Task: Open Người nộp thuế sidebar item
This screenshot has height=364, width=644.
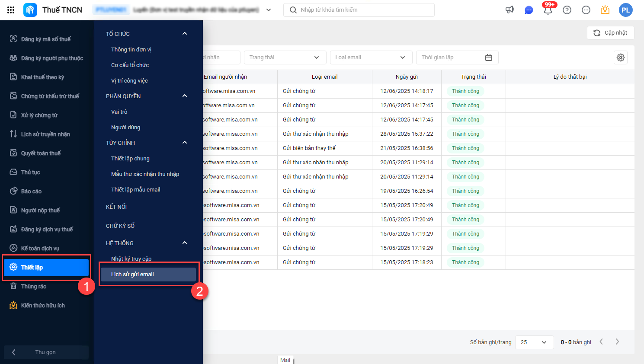Action: click(x=46, y=210)
